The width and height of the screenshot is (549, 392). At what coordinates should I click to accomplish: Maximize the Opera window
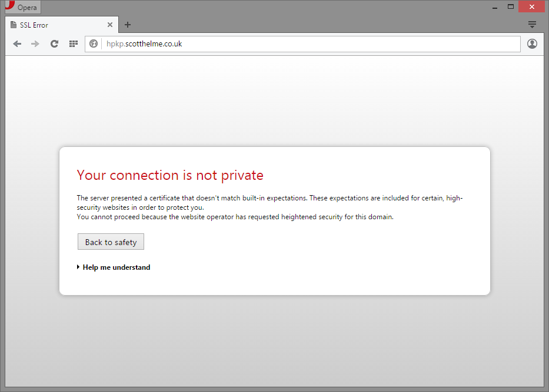(x=511, y=7)
